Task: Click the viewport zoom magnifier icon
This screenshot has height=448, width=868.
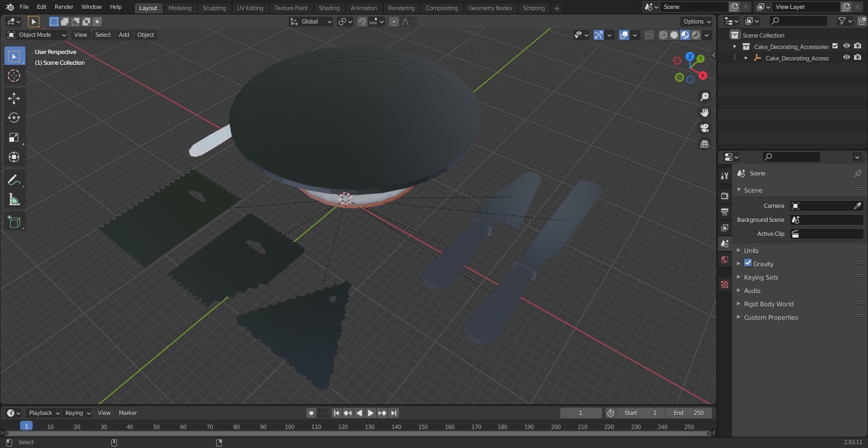Action: click(x=704, y=97)
